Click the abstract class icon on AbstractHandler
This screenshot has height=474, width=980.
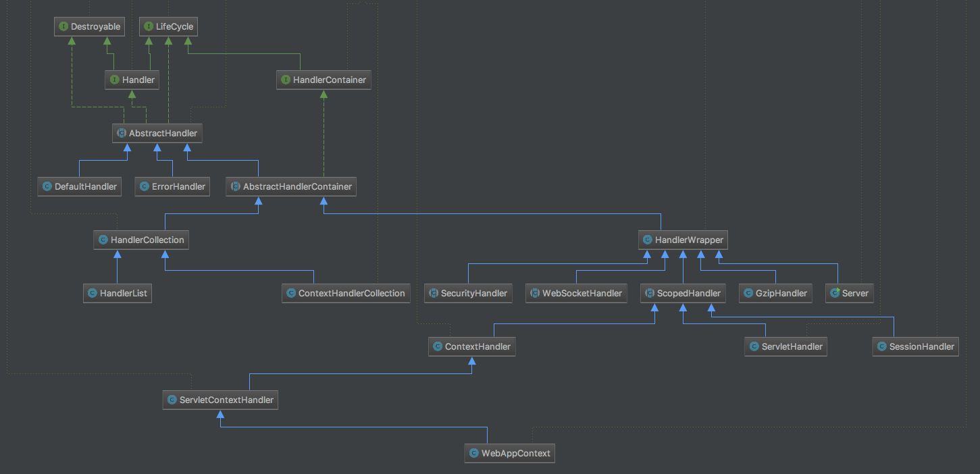[122, 134]
